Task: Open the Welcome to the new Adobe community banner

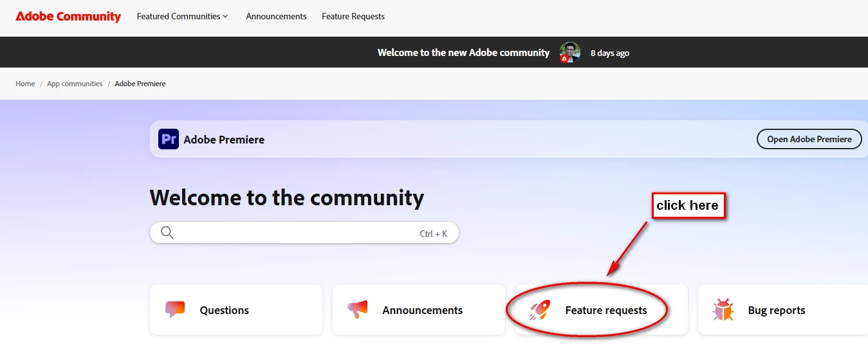Action: pos(463,53)
